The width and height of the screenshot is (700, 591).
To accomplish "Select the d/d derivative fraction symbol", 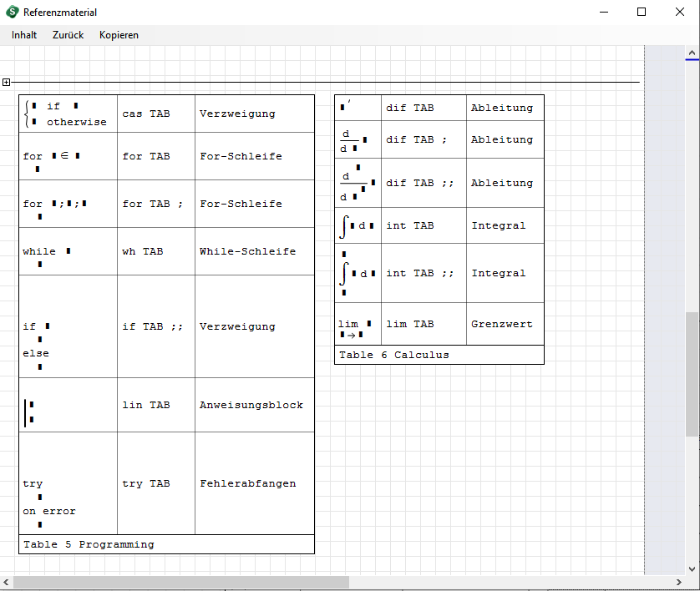I will pos(353,139).
